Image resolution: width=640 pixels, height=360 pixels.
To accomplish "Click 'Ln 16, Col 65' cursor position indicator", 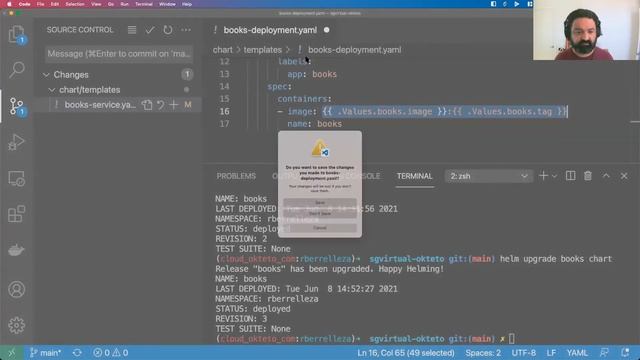I will (406, 353).
